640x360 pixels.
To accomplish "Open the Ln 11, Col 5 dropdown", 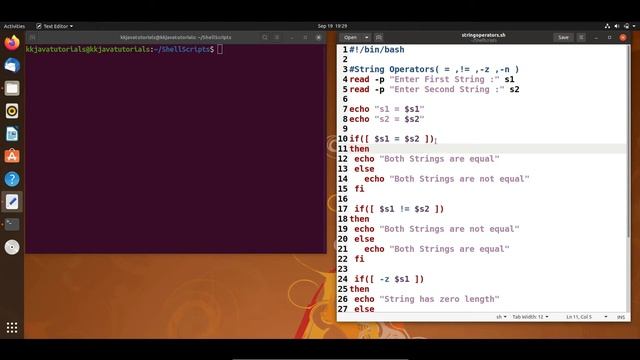I will (586, 317).
